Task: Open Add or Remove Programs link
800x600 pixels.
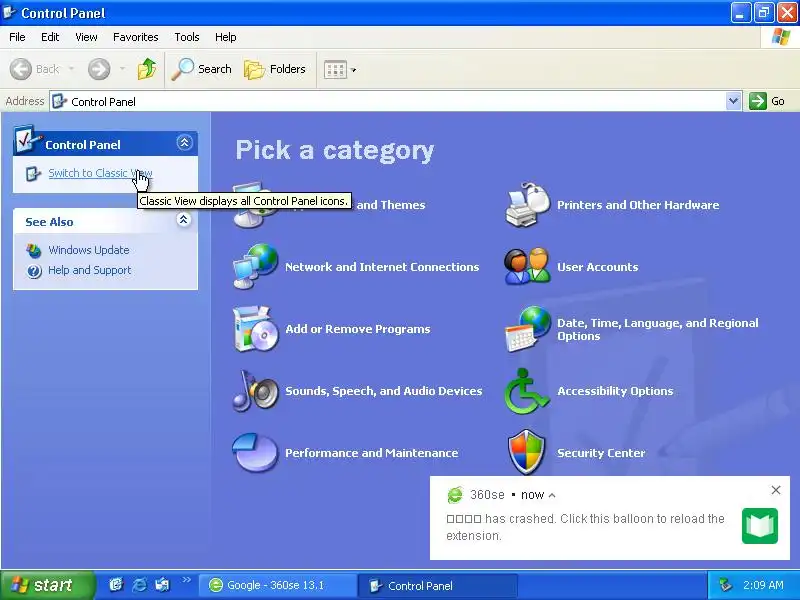Action: pyautogui.click(x=358, y=329)
